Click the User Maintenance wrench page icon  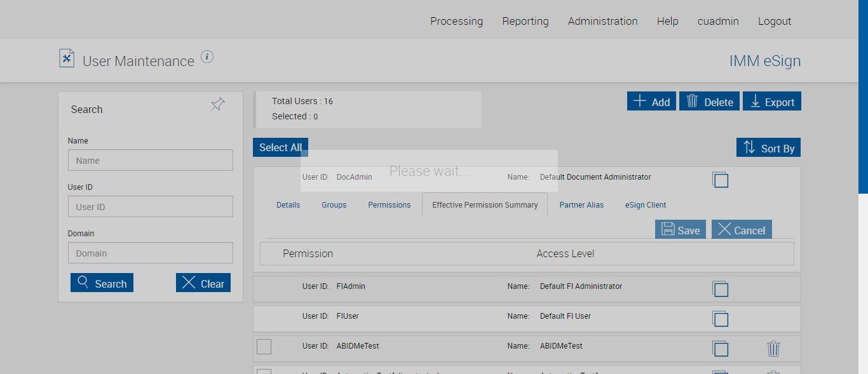tap(67, 58)
